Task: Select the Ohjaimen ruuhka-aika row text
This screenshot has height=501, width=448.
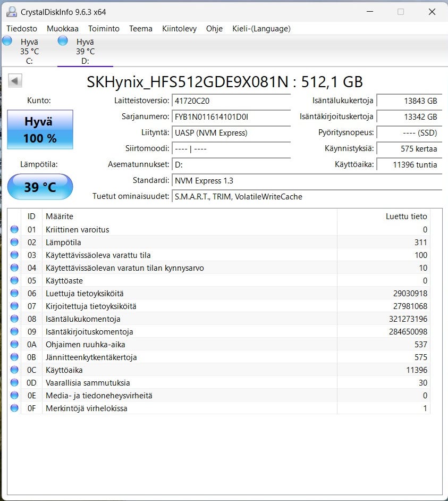Action: coord(85,345)
